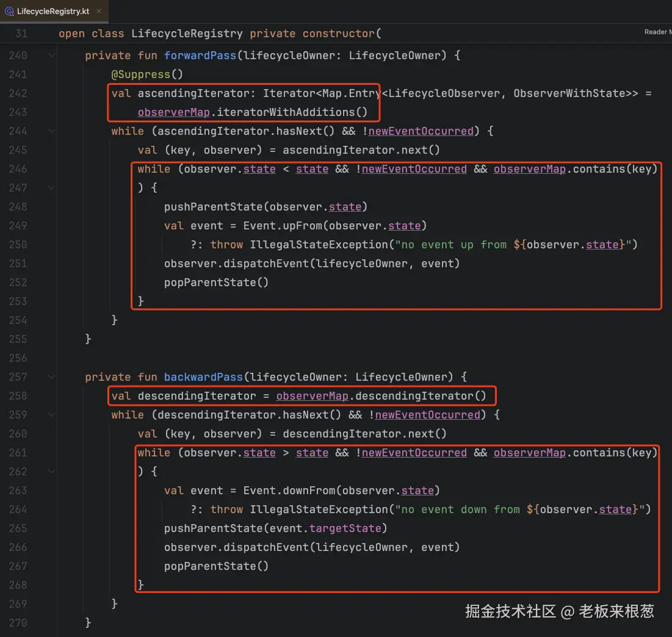
Task: Collapse the backwardPass function fold marker on line 257
Action: pos(51,377)
